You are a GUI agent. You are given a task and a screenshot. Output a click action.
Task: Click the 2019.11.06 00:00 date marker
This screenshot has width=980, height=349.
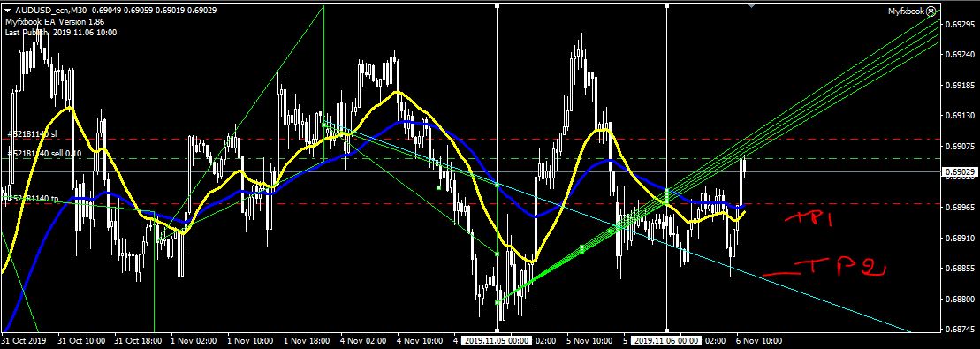click(666, 341)
